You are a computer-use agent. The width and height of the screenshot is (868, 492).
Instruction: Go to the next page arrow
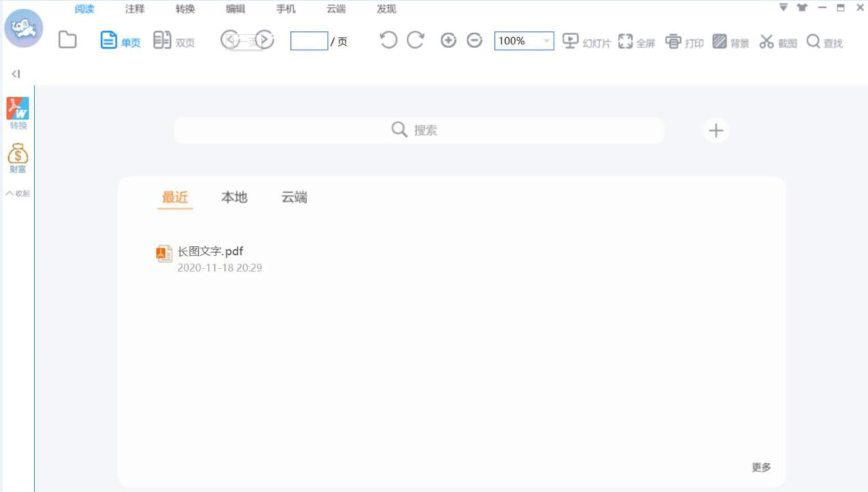point(265,40)
